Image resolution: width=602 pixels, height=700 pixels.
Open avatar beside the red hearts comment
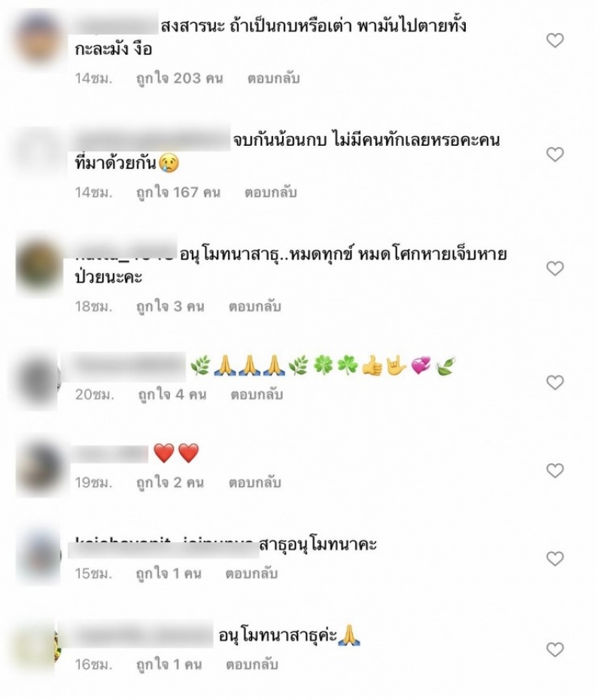click(x=39, y=468)
